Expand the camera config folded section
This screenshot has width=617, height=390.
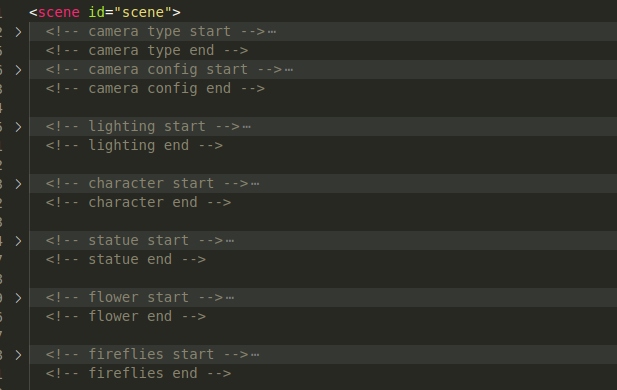18,70
